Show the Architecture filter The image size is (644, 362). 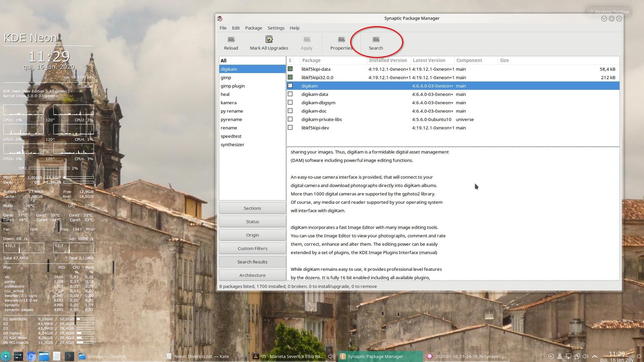[252, 275]
